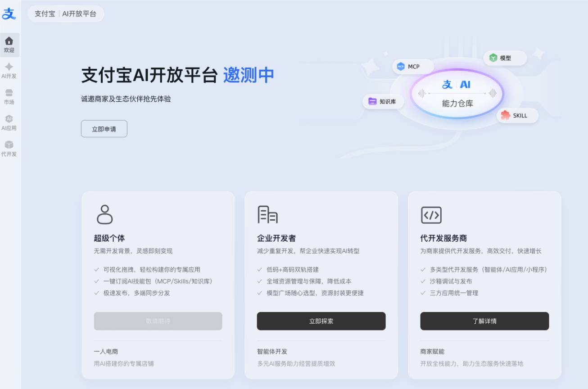Click the 超级个体 card title
This screenshot has width=588, height=389.
[x=109, y=238]
